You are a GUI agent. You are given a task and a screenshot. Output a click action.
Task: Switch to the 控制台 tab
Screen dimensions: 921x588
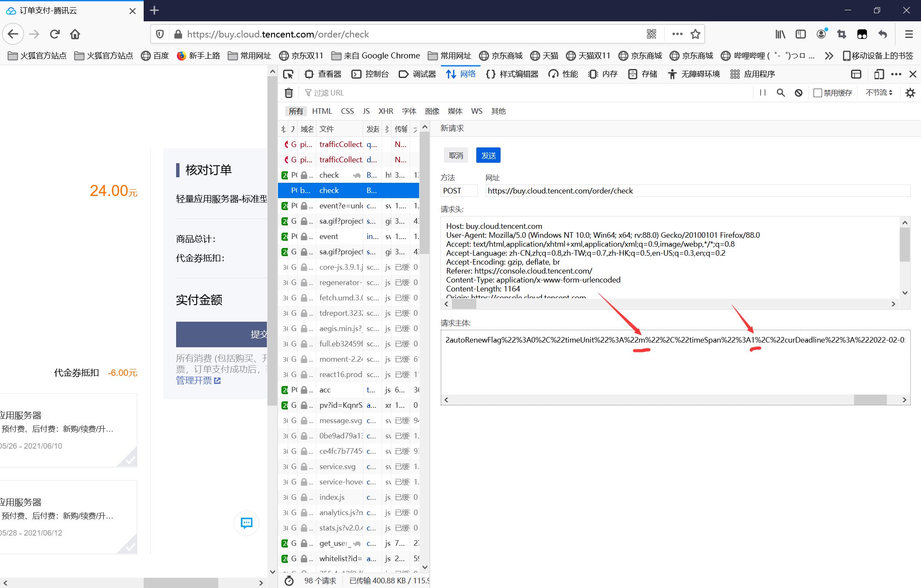tap(371, 74)
